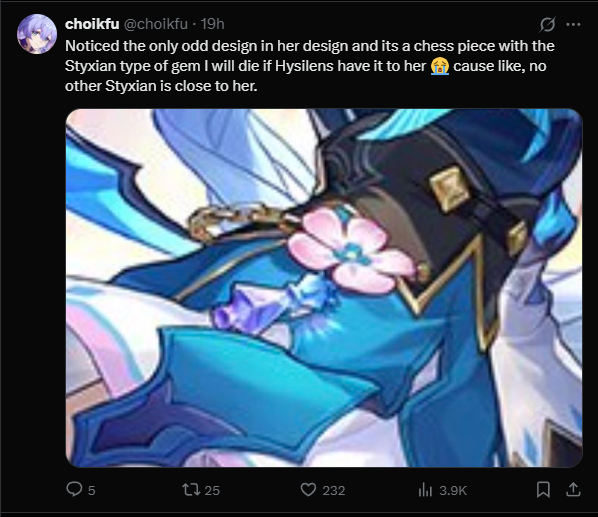This screenshot has width=598, height=517.
Task: Click the reply speech bubble icon
Action: click(x=74, y=489)
